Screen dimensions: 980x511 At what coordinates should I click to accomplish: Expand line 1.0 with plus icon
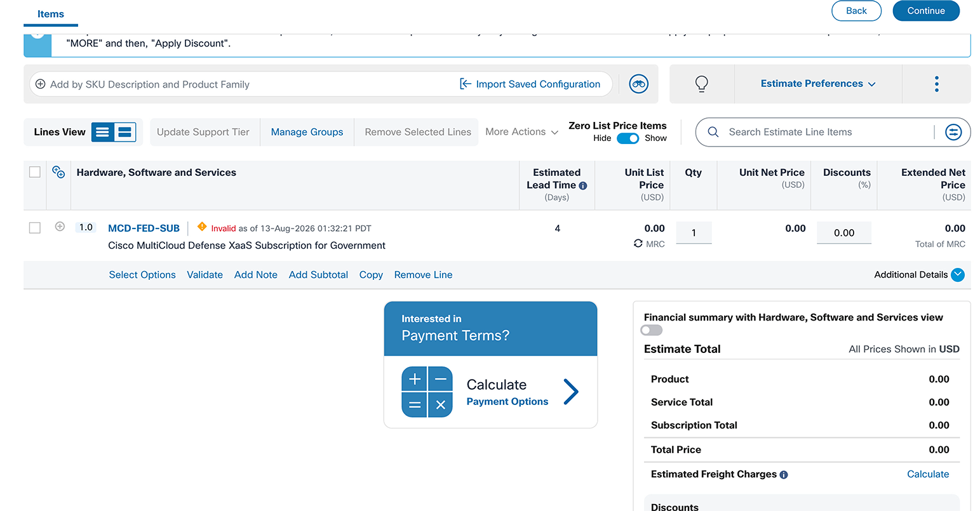click(60, 227)
